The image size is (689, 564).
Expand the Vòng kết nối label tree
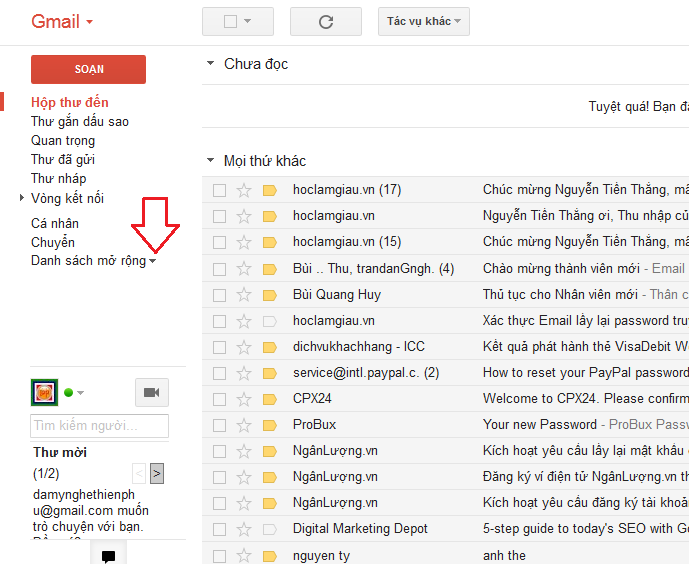pos(22,198)
